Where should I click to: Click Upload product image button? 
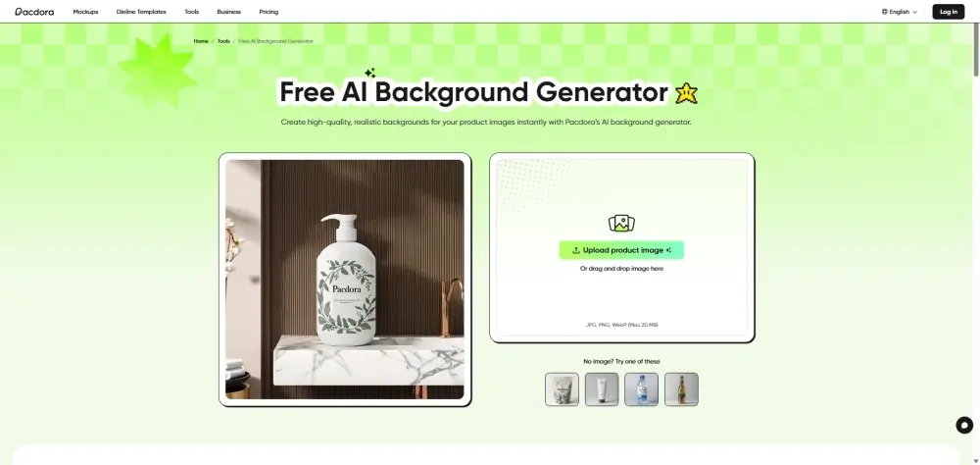pos(621,250)
